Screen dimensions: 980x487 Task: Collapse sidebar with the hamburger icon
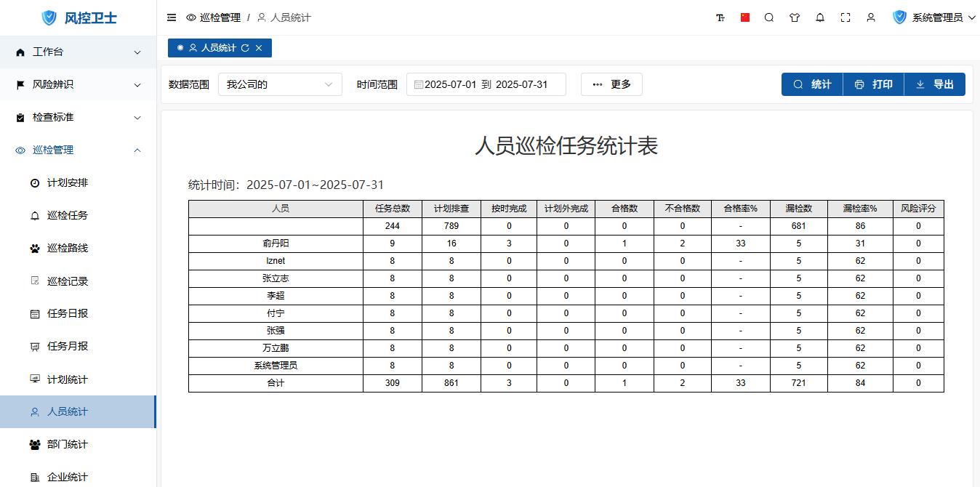(x=172, y=17)
